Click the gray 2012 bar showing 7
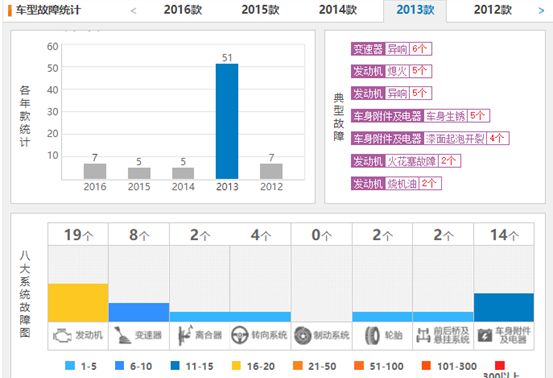This screenshot has width=553, height=378. coord(271,171)
